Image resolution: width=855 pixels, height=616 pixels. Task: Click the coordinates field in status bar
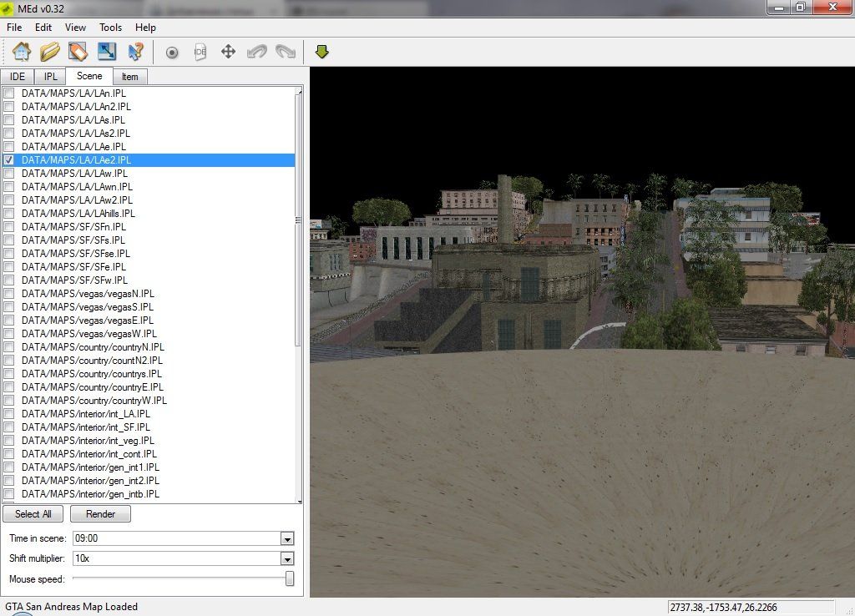point(751,608)
